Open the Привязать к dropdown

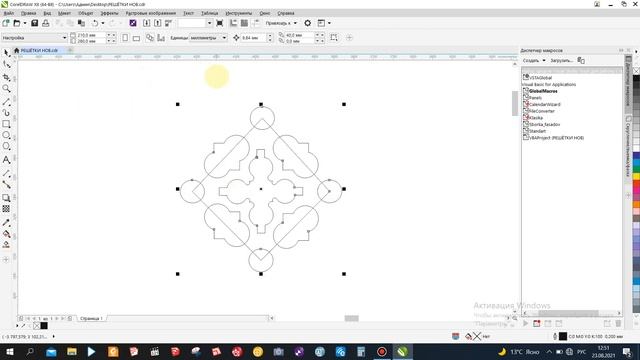(x=281, y=23)
